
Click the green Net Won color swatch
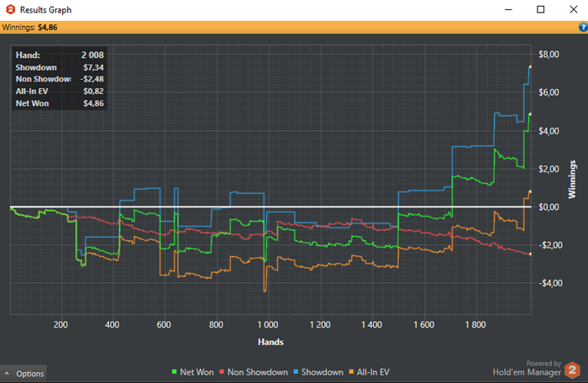point(174,372)
